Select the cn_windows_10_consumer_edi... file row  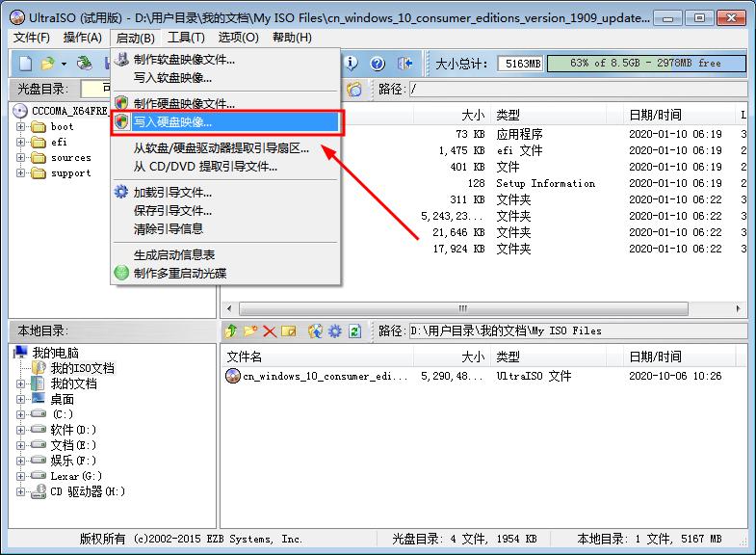482,376
